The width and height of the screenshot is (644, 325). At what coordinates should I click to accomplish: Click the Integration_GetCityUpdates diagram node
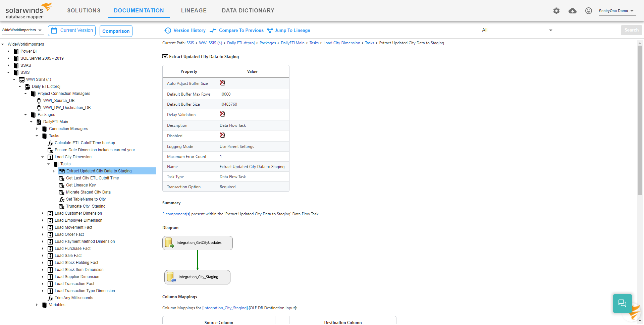[198, 243]
